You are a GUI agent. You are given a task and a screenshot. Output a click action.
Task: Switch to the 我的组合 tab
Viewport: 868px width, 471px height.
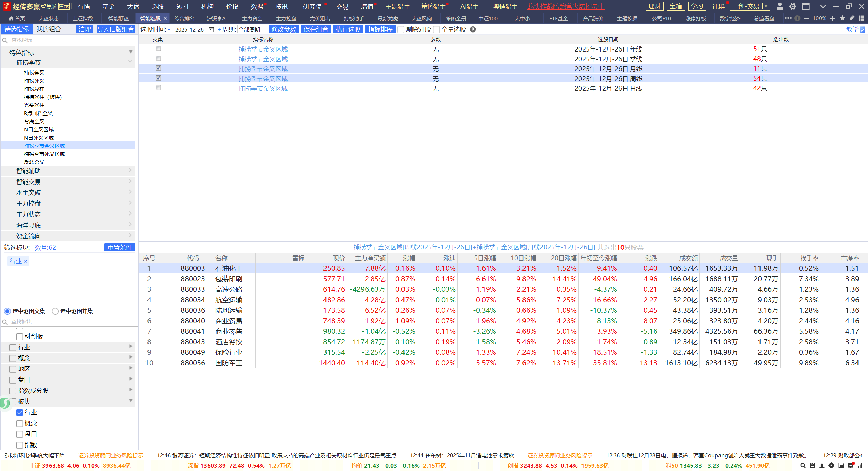click(x=48, y=29)
